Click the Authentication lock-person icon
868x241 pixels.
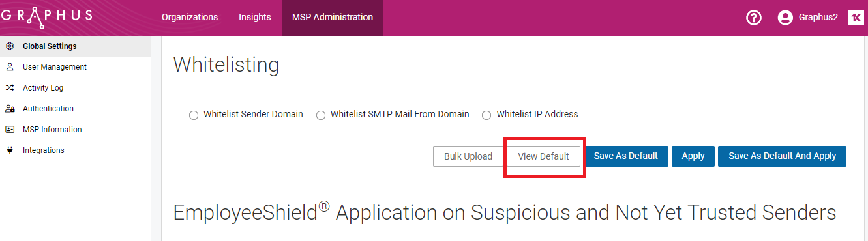(9, 109)
